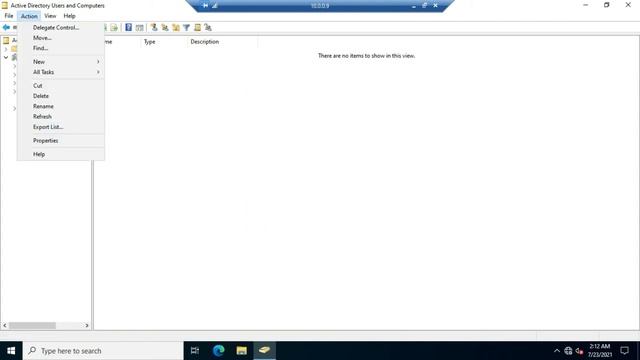Click the Create new organizational unit toolbar icon

click(176, 27)
